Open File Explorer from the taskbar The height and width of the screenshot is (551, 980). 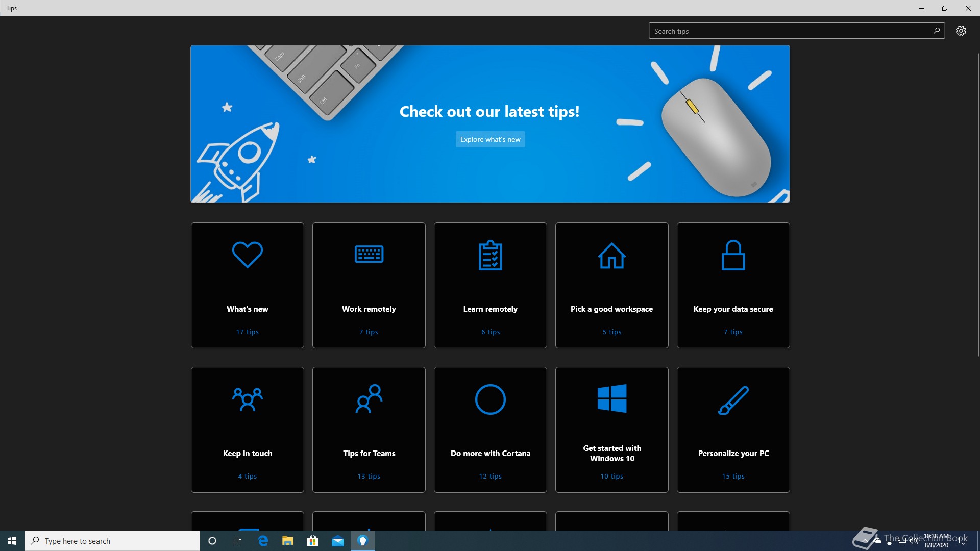coord(288,541)
